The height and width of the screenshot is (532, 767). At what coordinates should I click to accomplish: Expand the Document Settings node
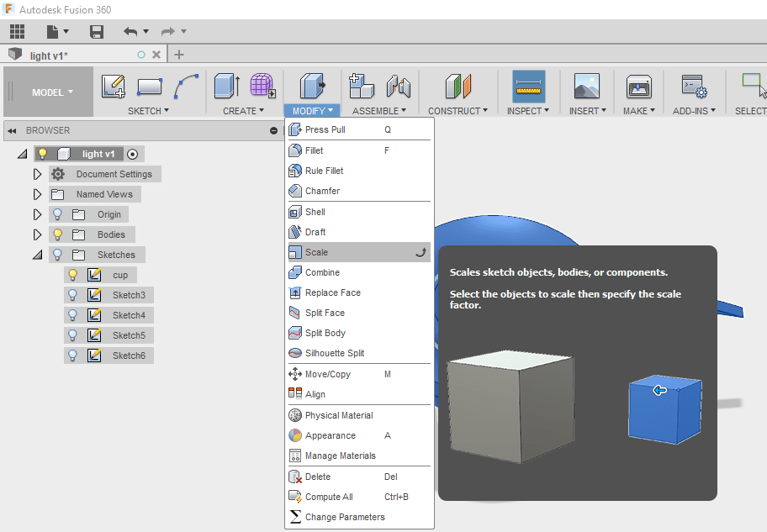pyautogui.click(x=37, y=174)
